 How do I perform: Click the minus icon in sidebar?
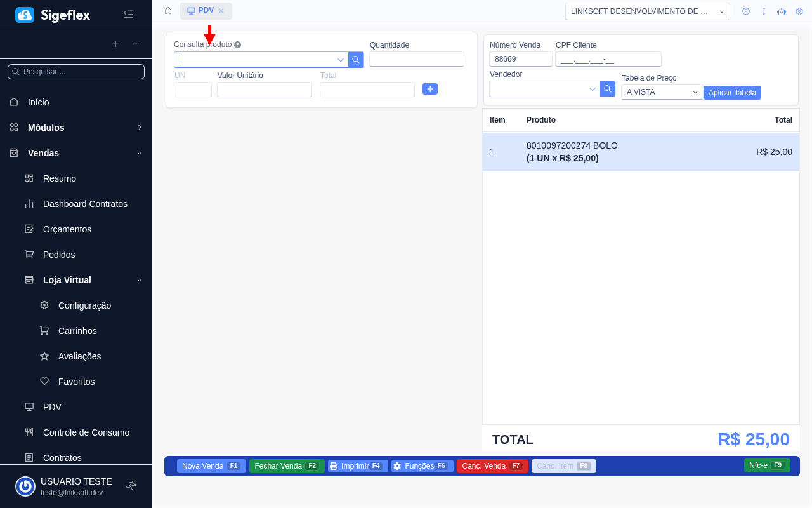click(136, 44)
